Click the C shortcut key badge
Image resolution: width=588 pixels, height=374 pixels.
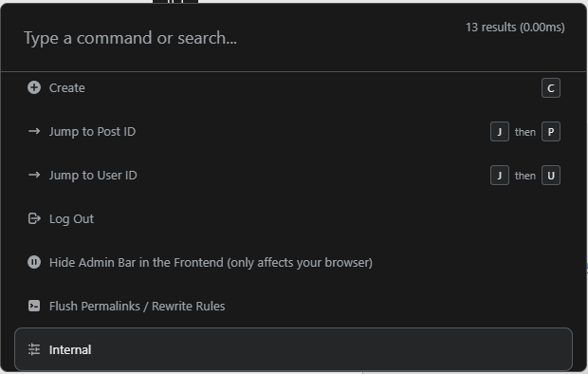tap(551, 88)
